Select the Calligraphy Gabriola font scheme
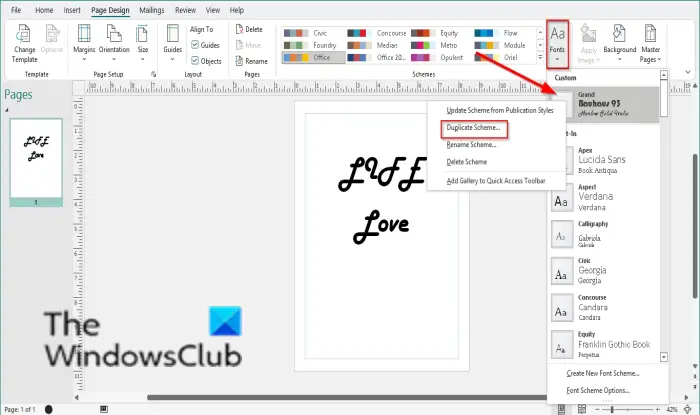The width and height of the screenshot is (700, 415). 604,234
